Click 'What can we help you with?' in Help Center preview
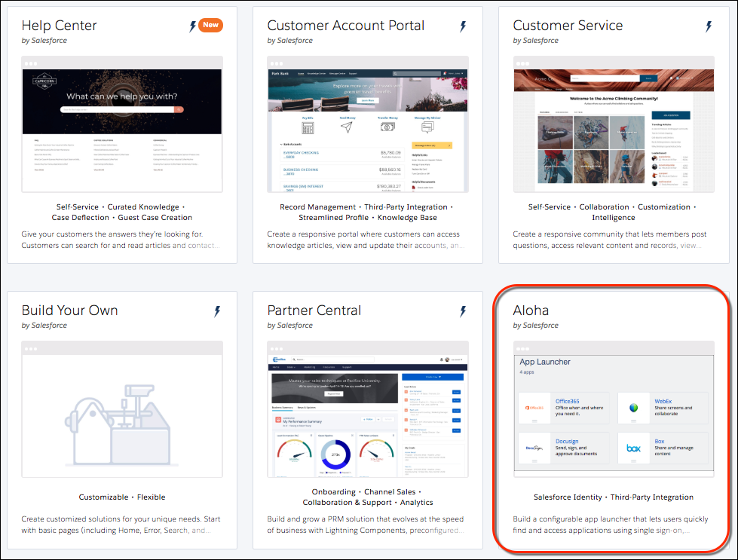Screen dimensions: 738x560 (122, 96)
